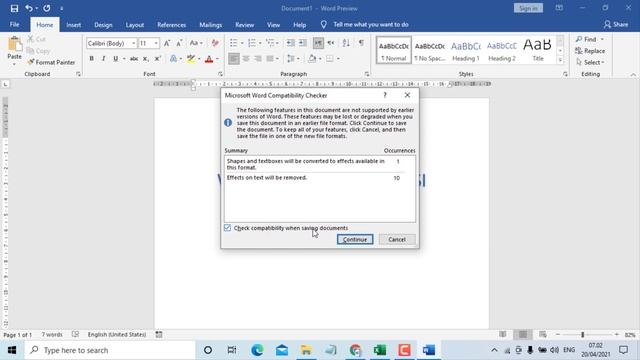The height and width of the screenshot is (360, 640).
Task: Click Bullets list icon
Action: tap(233, 43)
